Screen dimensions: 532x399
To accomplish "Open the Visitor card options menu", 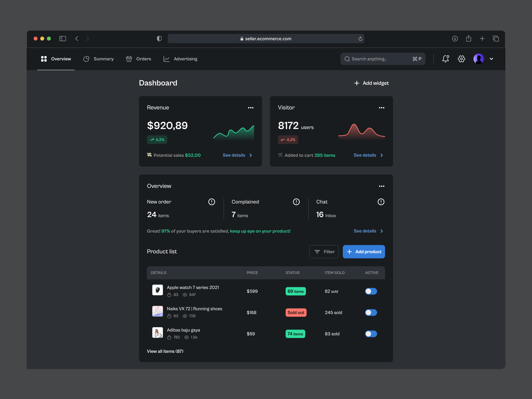I will (381, 108).
